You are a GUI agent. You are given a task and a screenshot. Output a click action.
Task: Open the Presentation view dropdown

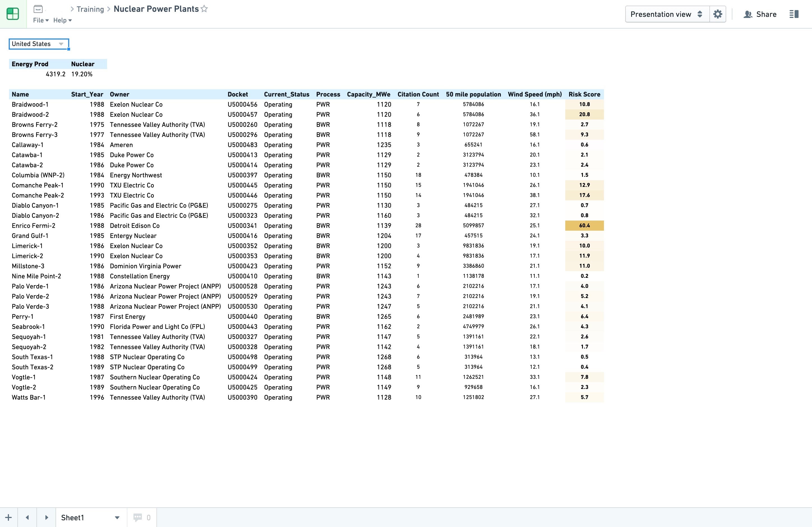(667, 14)
